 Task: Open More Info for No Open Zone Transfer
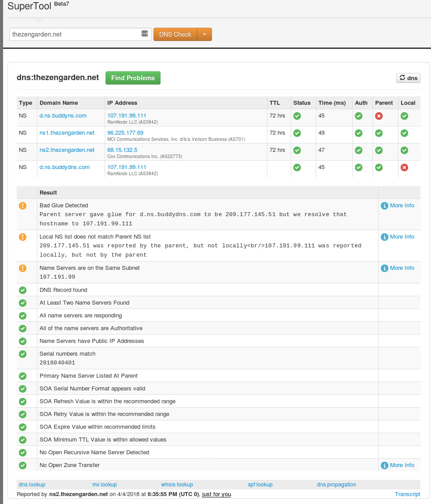point(402,465)
